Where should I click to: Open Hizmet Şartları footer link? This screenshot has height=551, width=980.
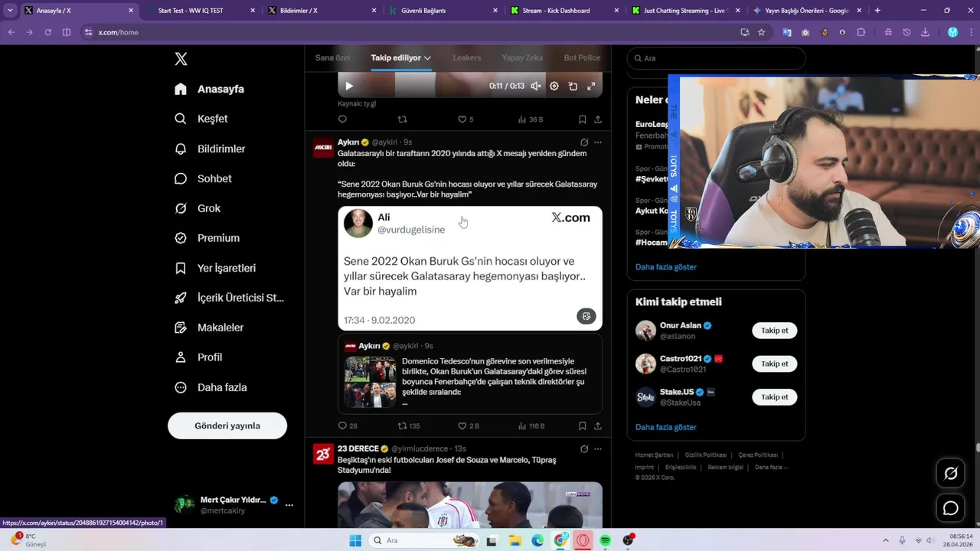click(x=654, y=455)
